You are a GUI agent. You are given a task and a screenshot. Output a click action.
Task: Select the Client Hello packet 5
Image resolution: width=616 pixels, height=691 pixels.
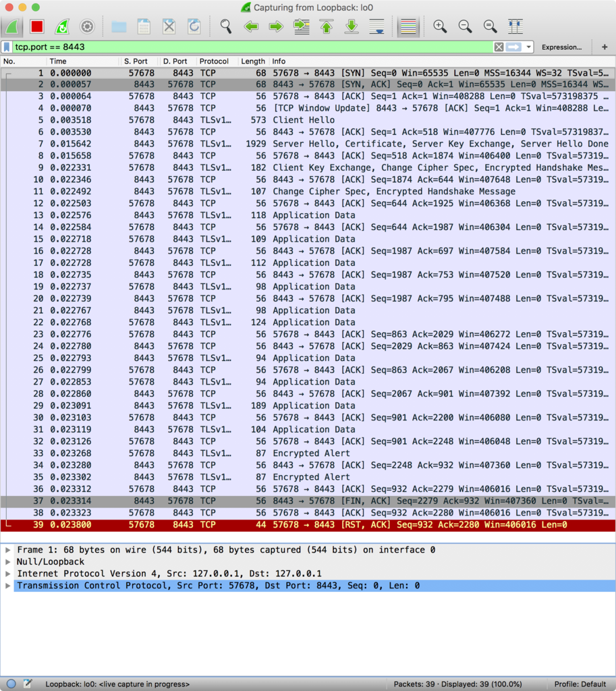pyautogui.click(x=308, y=120)
